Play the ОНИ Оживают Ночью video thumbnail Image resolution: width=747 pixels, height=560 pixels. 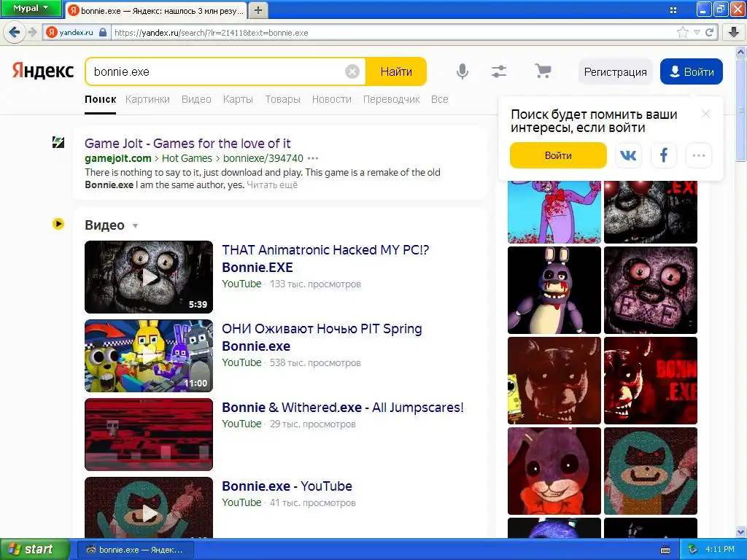click(149, 356)
